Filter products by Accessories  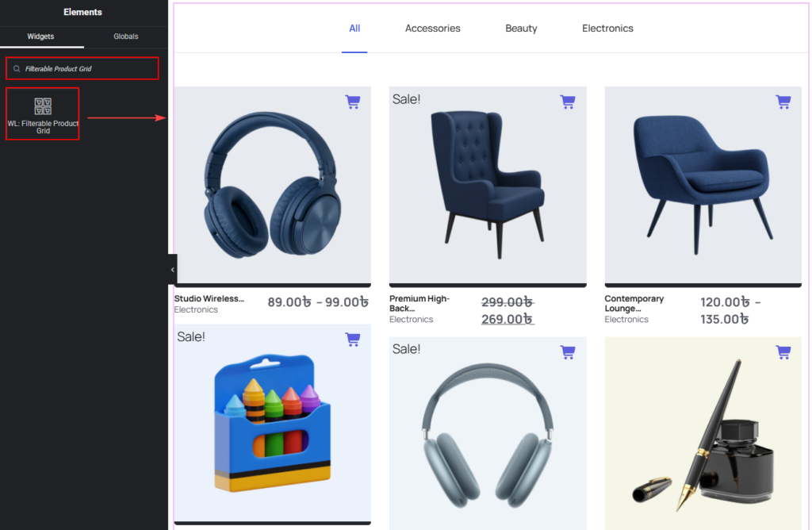[432, 29]
